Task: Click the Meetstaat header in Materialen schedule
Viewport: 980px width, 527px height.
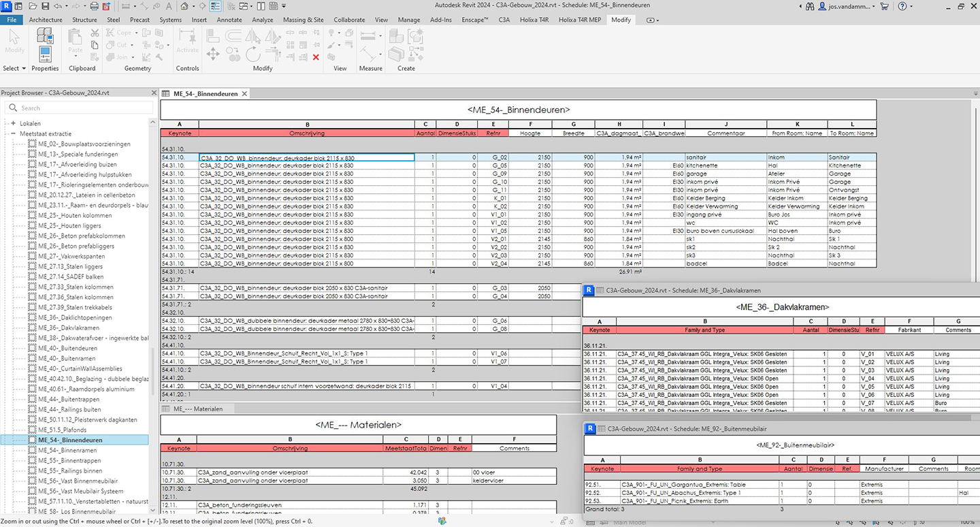Action: coord(406,448)
